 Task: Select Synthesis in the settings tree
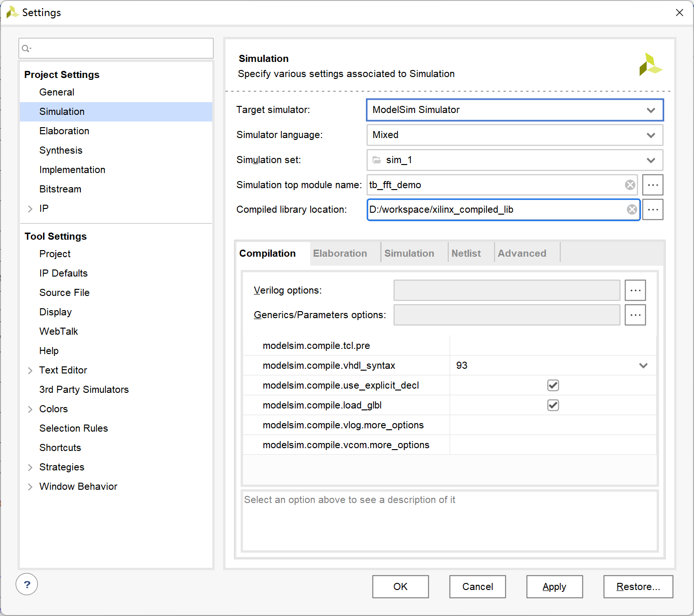point(61,150)
